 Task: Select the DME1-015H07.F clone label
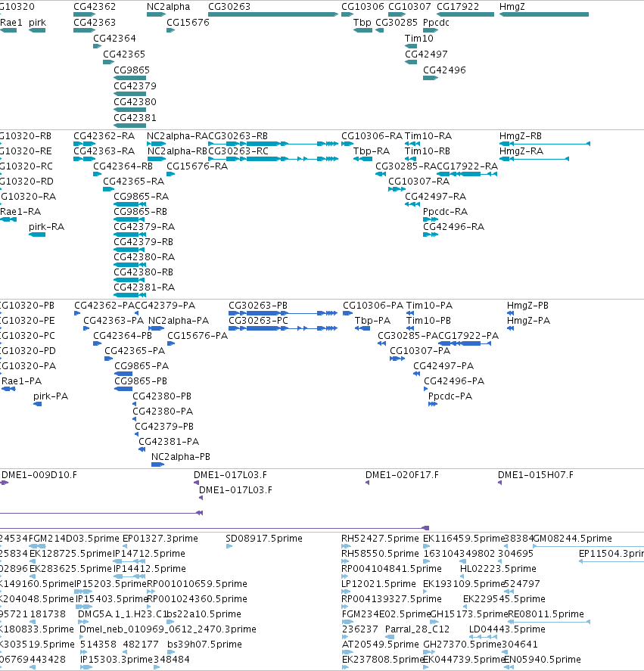click(535, 475)
